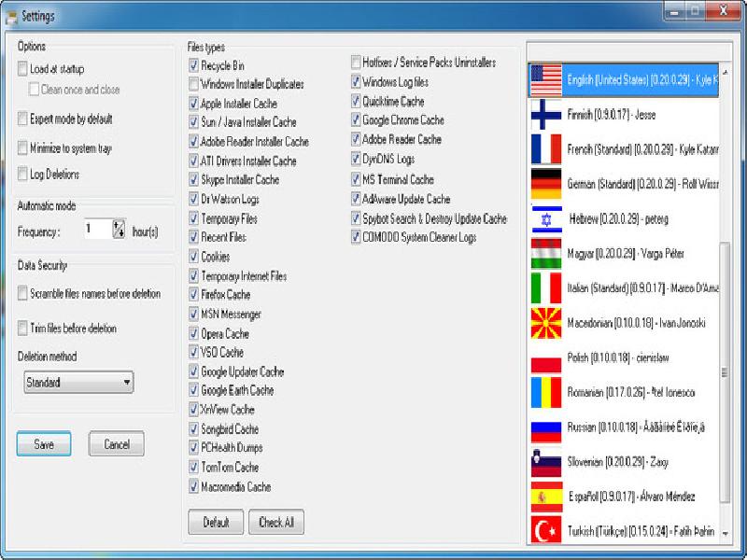Select Polish [0.10.0.18] - cienislaw entry

coord(624,357)
